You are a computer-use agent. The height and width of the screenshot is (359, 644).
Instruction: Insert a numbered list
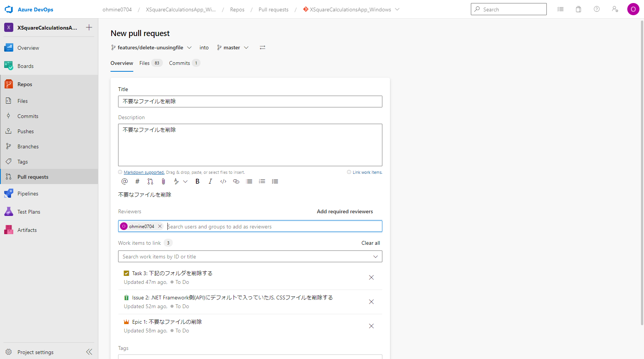click(x=262, y=181)
